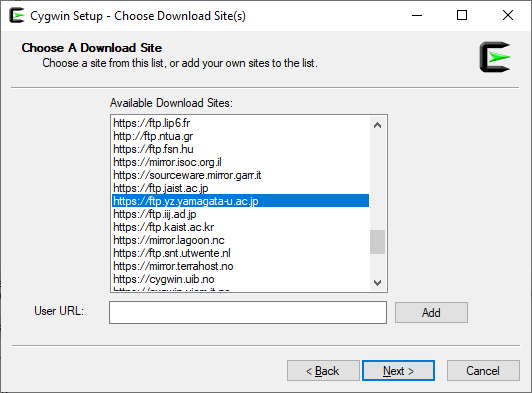Click the Add button
Image resolution: width=532 pixels, height=393 pixels.
[431, 312]
